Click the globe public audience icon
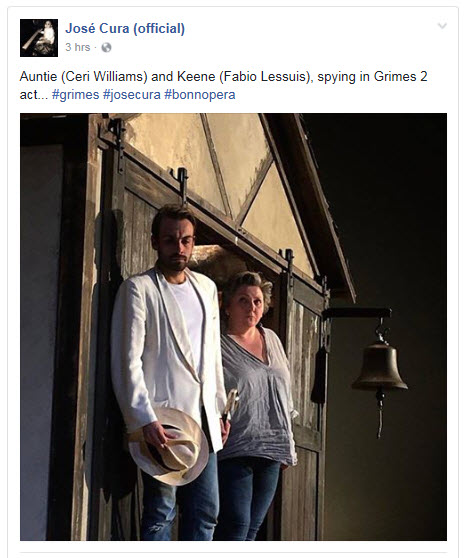This screenshot has width=466, height=558. pos(106,47)
